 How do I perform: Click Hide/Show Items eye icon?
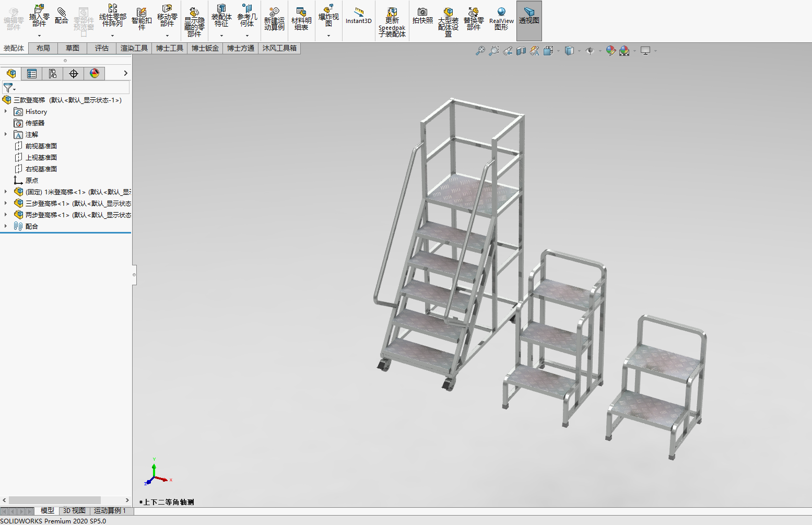(590, 51)
